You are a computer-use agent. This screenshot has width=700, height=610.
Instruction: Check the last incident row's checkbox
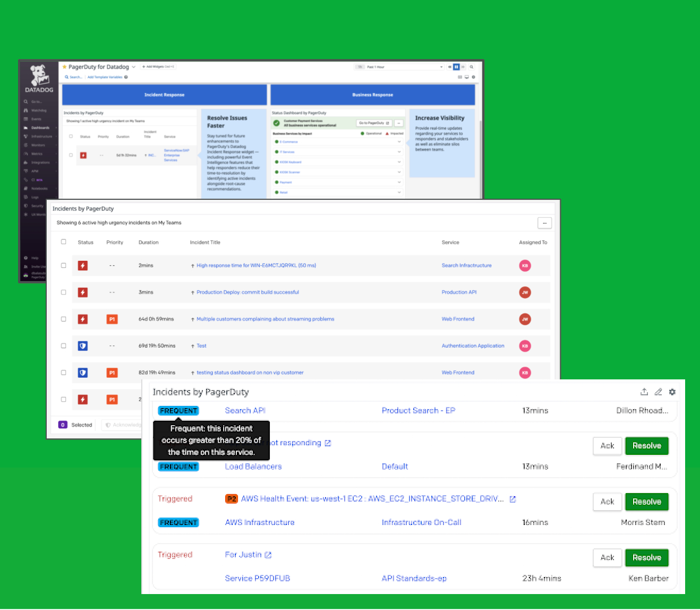[x=64, y=399]
